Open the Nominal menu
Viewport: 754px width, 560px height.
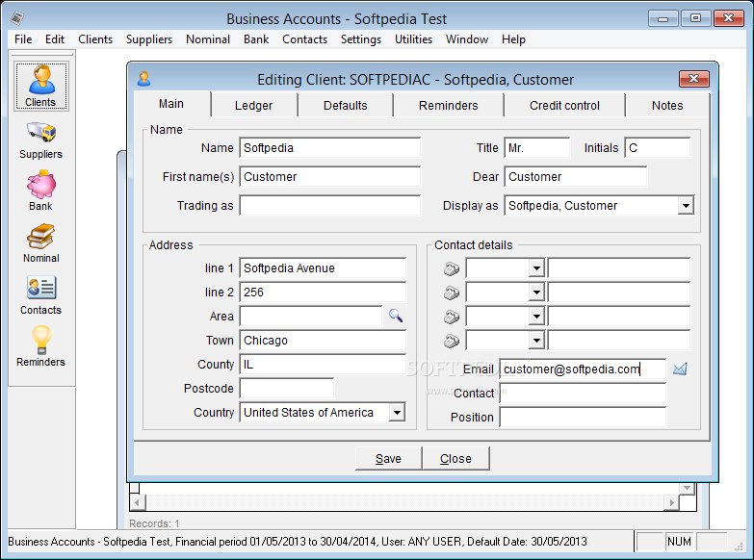click(x=208, y=39)
